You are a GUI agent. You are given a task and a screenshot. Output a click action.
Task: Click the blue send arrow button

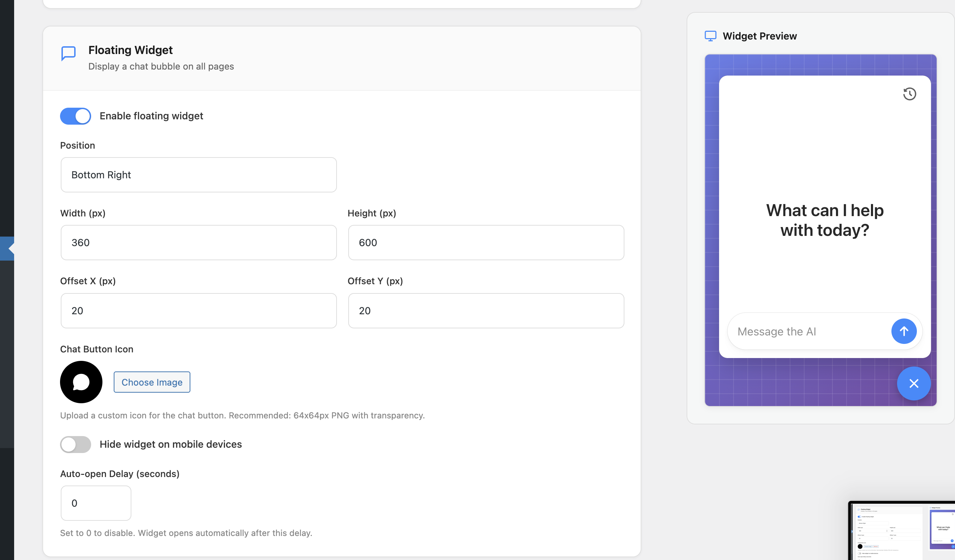pos(903,331)
